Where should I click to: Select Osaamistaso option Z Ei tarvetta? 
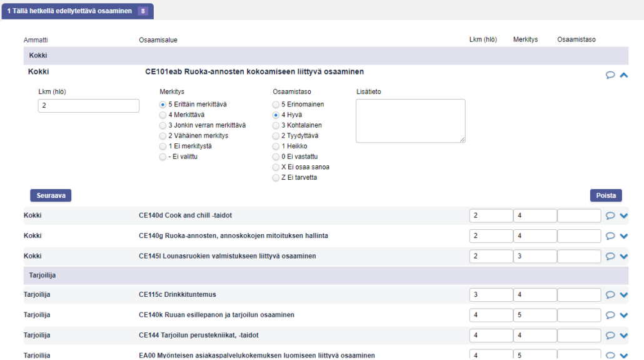click(276, 178)
